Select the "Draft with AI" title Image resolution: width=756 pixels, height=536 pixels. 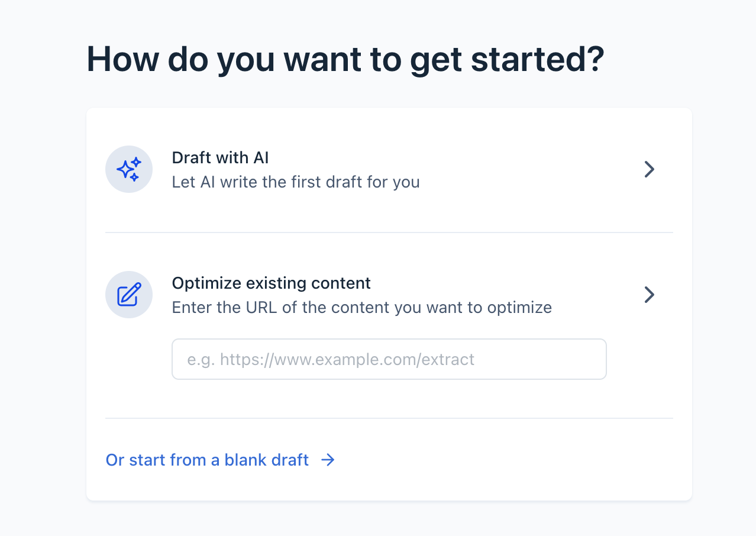coord(220,157)
